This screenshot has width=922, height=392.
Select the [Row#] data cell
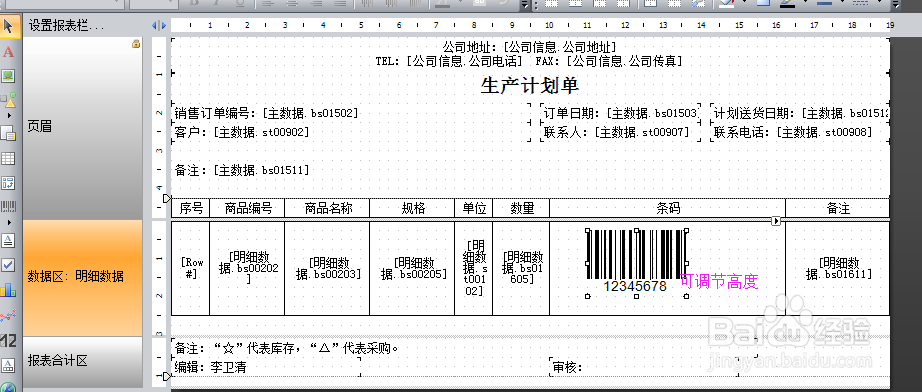point(191,268)
